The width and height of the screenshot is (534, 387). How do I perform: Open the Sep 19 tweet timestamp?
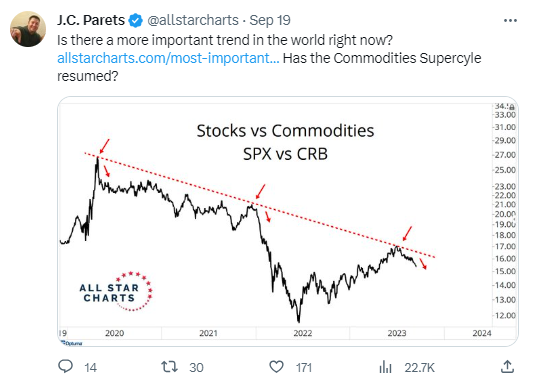(270, 20)
